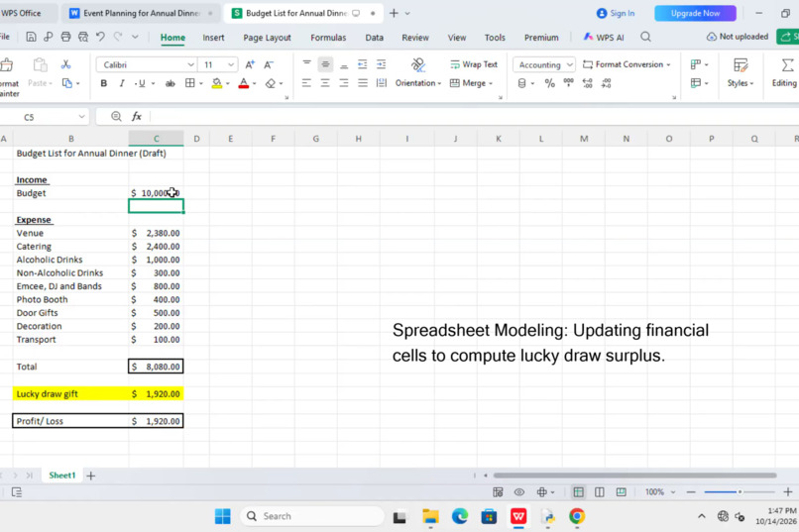Image resolution: width=799 pixels, height=532 pixels.
Task: Open Styles dropdown
Action: point(740,72)
